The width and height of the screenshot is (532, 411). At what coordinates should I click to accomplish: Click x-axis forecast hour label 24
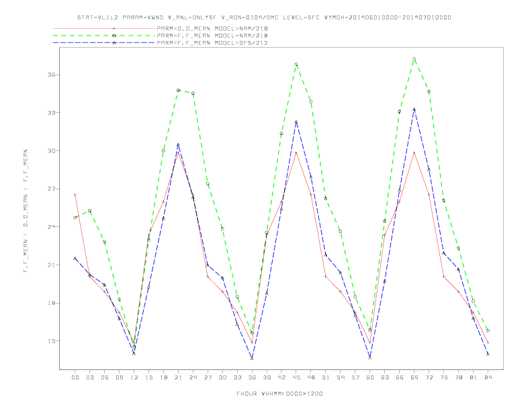[x=193, y=377]
